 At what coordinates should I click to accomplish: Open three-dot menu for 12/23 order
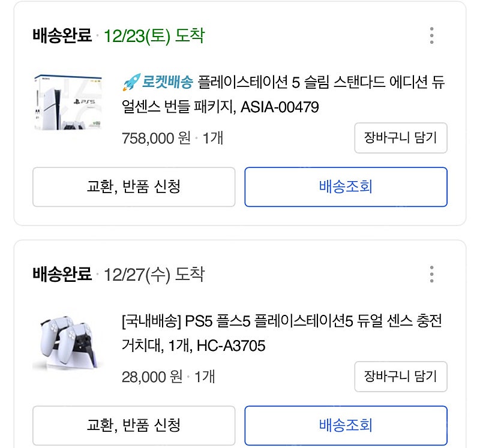[x=431, y=35]
